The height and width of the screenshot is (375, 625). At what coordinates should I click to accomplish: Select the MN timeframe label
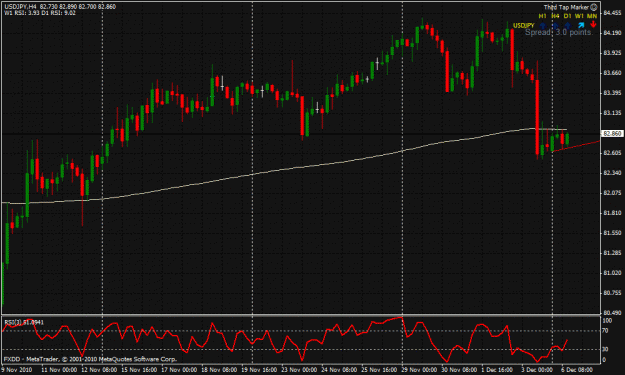tap(592, 16)
